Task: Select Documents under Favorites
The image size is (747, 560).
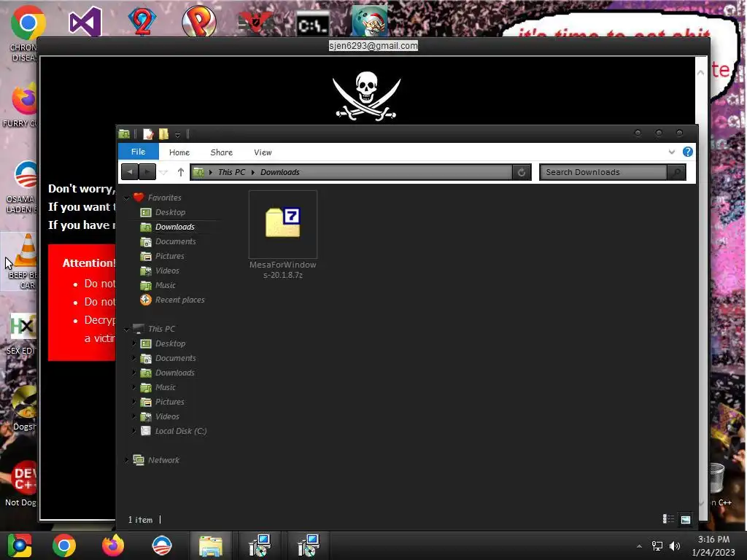Action: point(175,241)
